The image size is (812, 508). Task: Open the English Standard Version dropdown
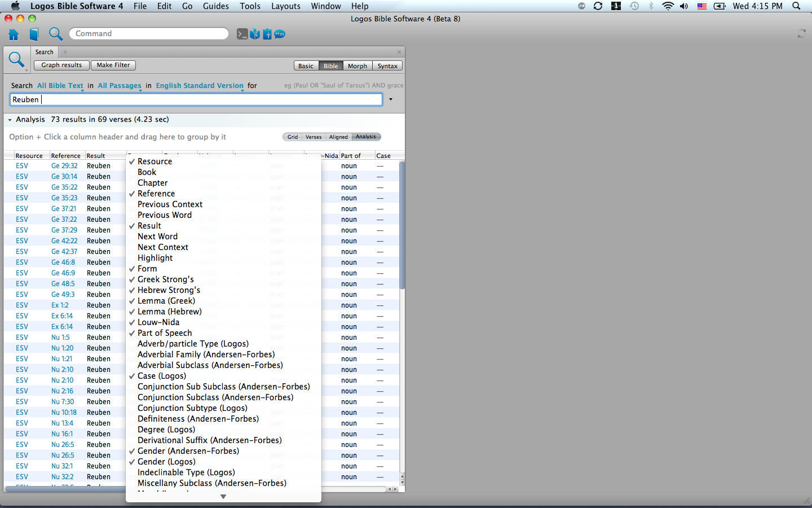click(200, 86)
